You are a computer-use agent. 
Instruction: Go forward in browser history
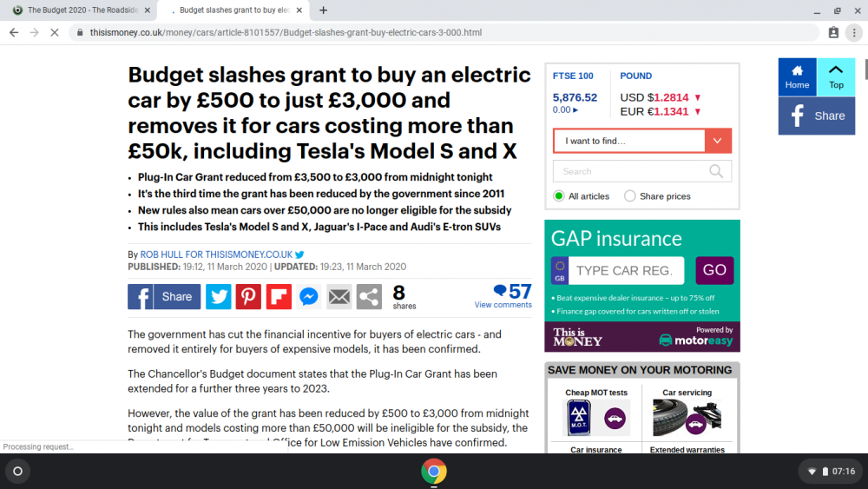pos(35,33)
